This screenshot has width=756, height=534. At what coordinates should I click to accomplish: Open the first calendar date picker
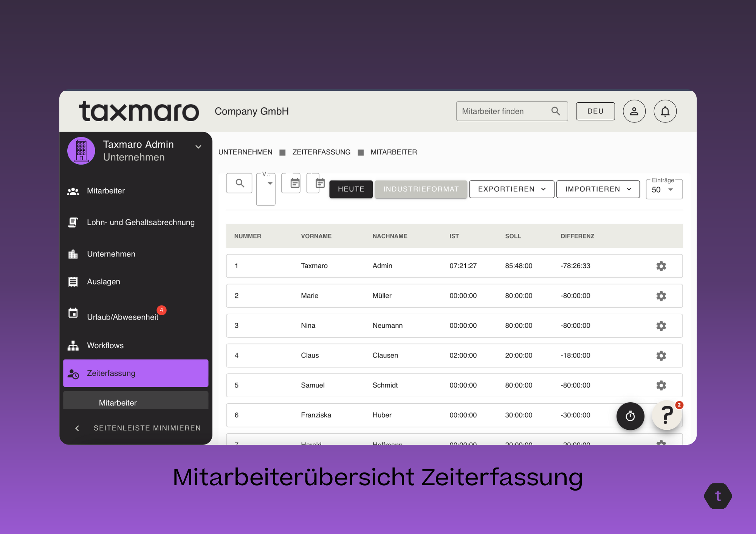click(x=294, y=183)
